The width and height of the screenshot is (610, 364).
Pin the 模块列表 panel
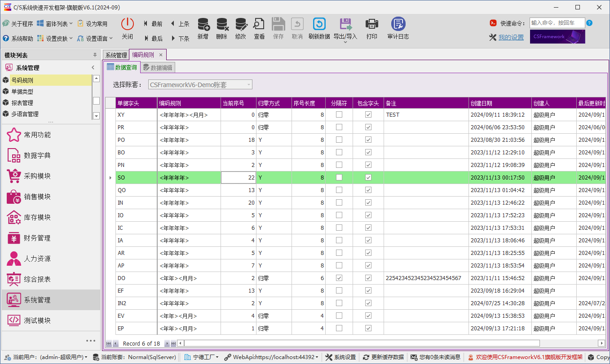pyautogui.click(x=95, y=55)
